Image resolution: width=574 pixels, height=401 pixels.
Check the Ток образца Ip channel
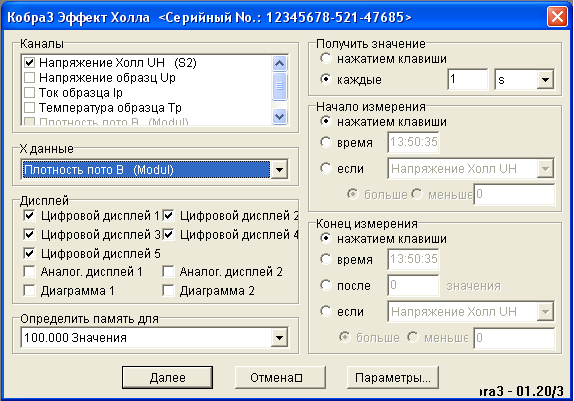point(29,93)
